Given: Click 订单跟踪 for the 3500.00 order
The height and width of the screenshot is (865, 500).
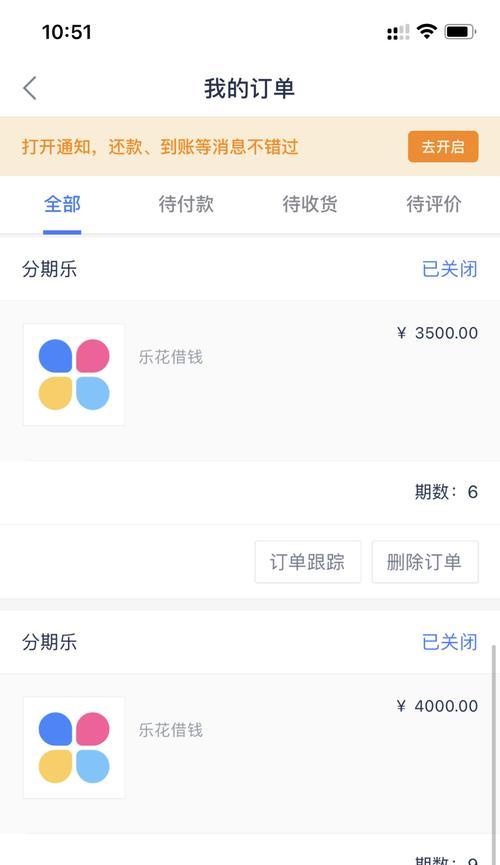Looking at the screenshot, I should pyautogui.click(x=308, y=562).
